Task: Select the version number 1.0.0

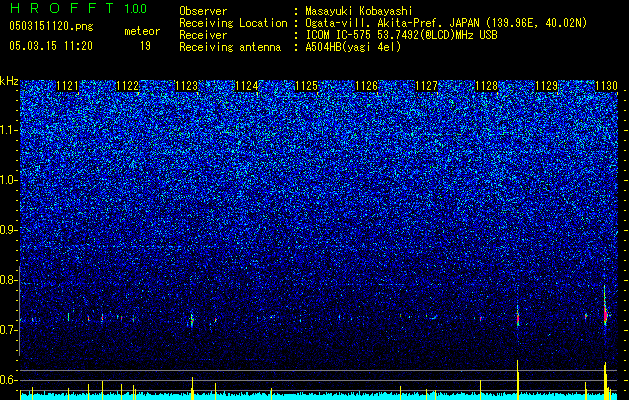Action: pyautogui.click(x=135, y=9)
